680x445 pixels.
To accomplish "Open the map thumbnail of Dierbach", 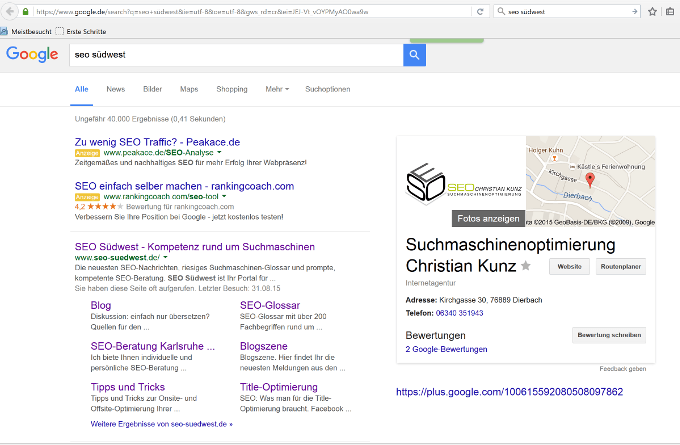I will pos(591,181).
